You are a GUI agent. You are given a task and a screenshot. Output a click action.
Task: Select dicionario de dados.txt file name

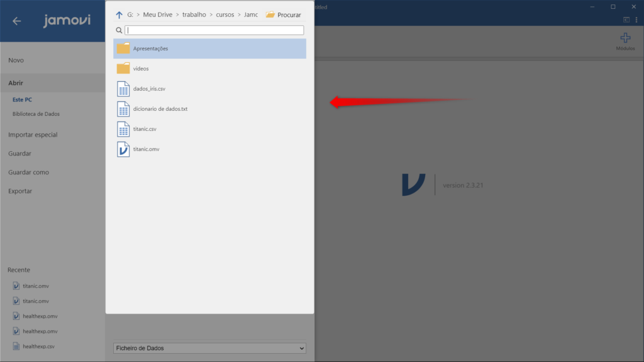click(x=160, y=109)
